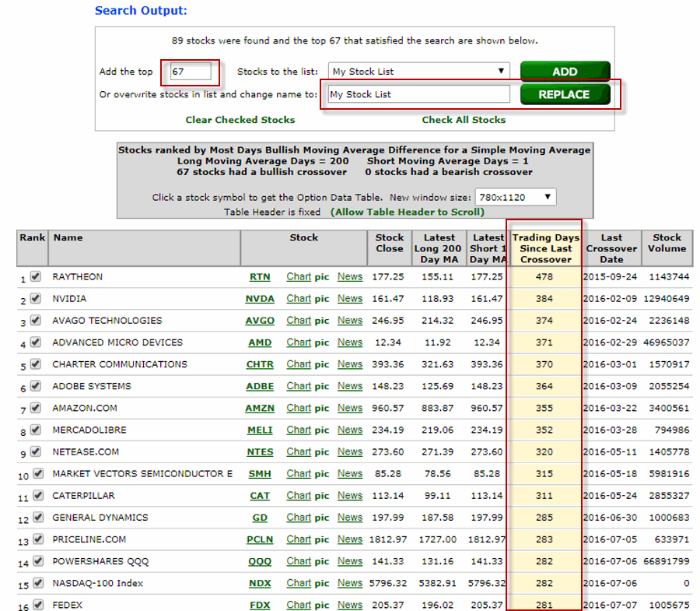This screenshot has width=700, height=611.
Task: Open the stock list dropdown showing My Stock List
Action: pos(418,72)
